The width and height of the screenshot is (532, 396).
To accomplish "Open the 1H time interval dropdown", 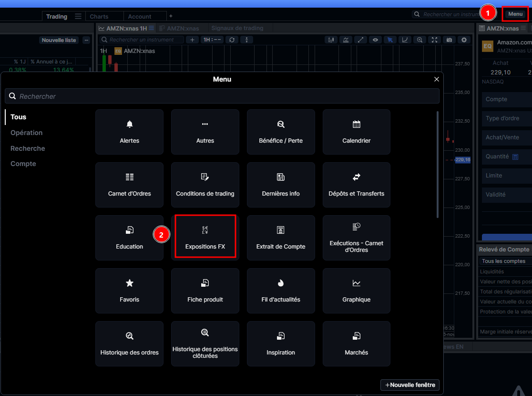I will [x=212, y=40].
